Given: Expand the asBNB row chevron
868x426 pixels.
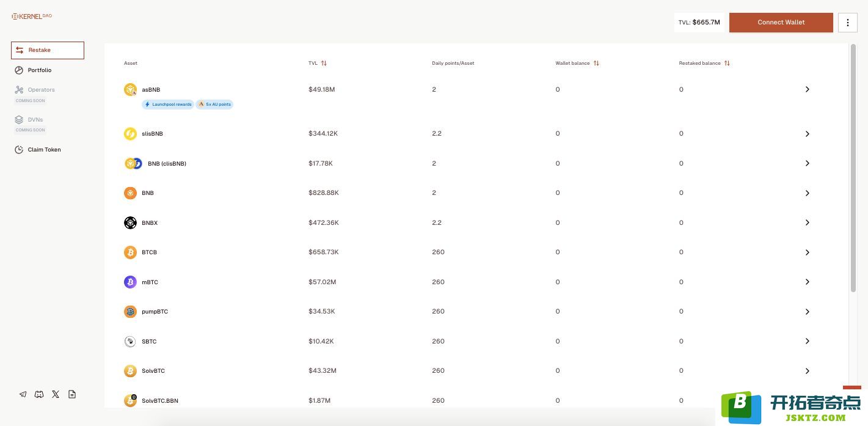Looking at the screenshot, I should coord(807,89).
